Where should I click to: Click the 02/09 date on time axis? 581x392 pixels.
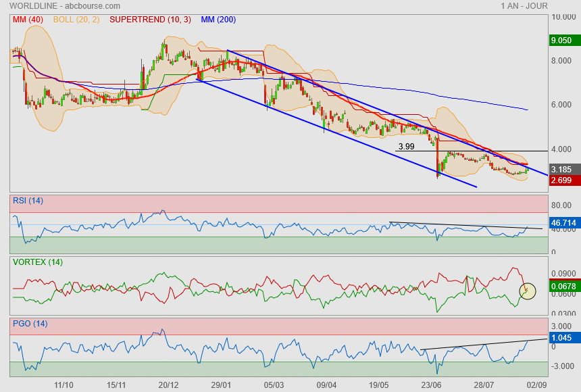[536, 385]
